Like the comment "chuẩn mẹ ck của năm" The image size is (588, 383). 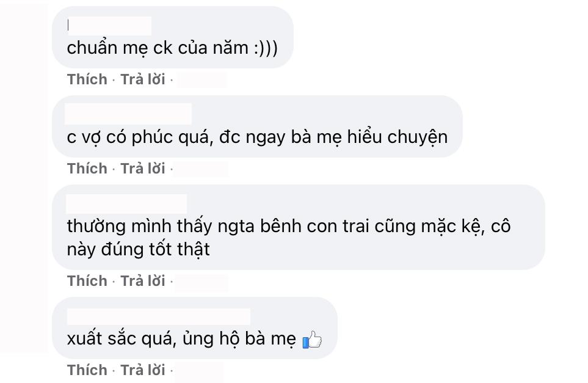87,79
